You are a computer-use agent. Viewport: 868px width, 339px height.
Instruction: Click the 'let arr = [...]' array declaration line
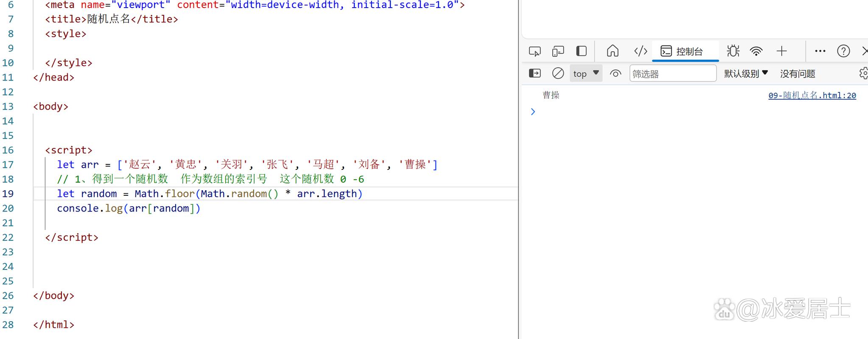[247, 164]
